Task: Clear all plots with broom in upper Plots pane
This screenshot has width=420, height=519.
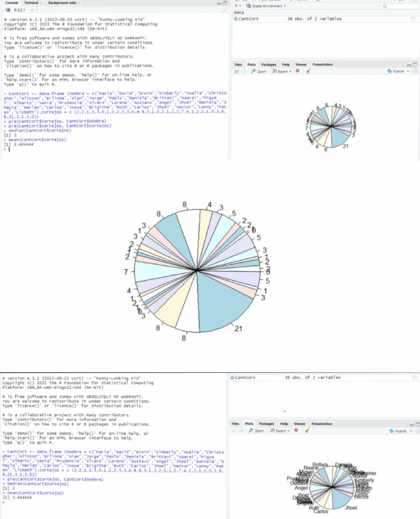Action: point(308,71)
